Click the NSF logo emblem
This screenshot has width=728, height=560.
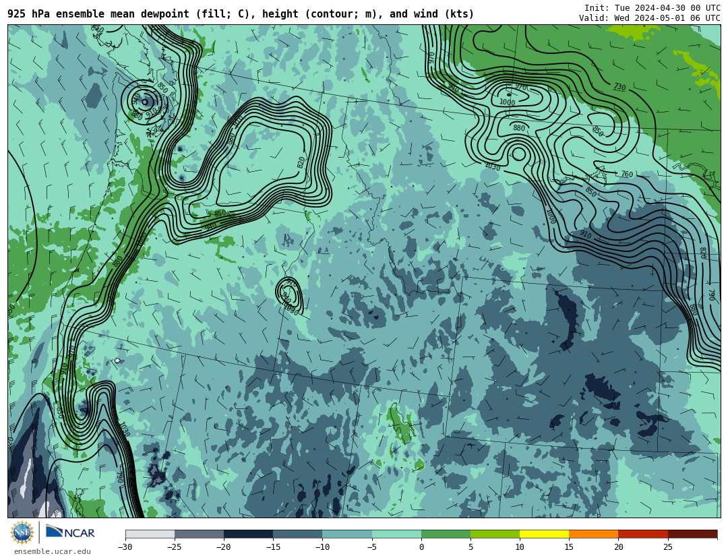[22, 532]
